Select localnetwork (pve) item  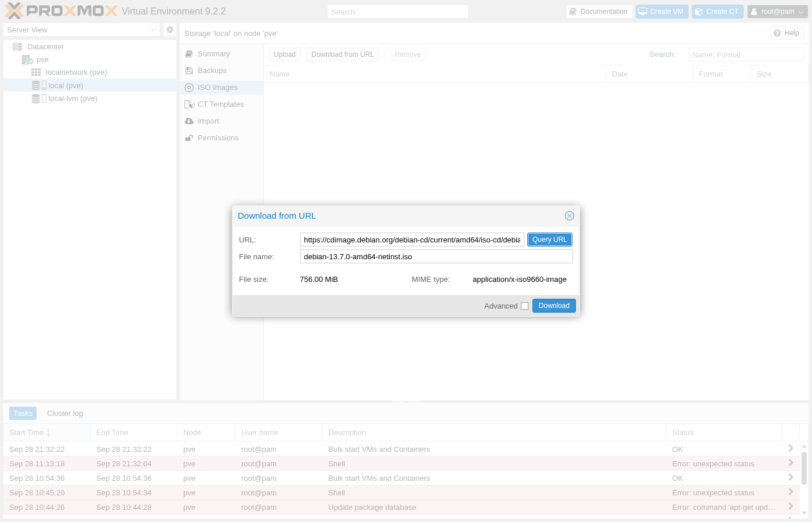[x=76, y=72]
